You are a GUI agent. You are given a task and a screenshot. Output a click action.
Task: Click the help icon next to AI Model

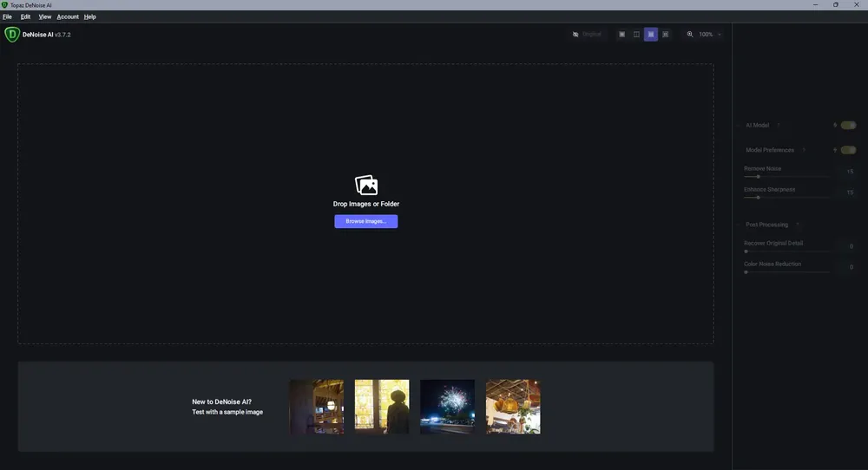(778, 125)
